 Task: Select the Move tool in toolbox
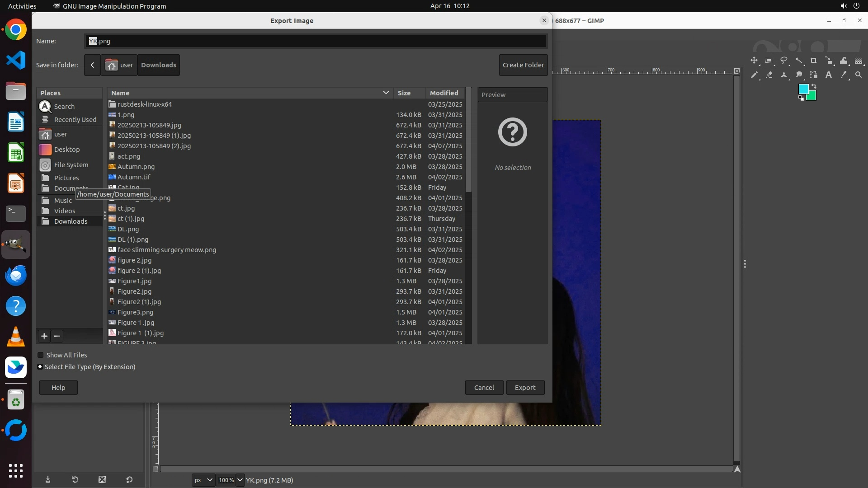pyautogui.click(x=754, y=61)
